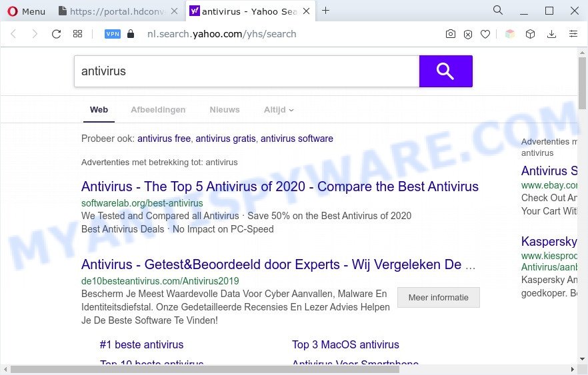Take a snapshot with camera icon
Screen dimensions: 588x375
pyautogui.click(x=451, y=34)
